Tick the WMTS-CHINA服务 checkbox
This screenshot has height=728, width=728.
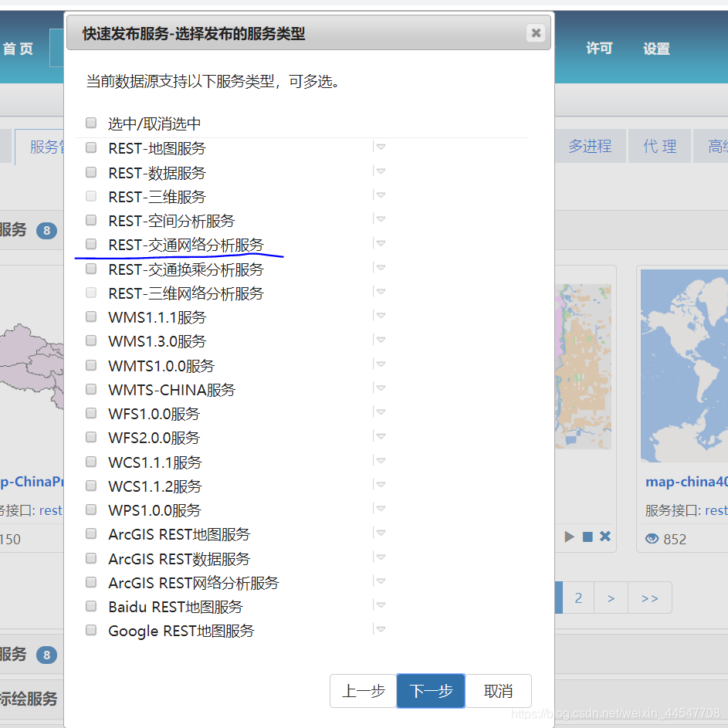(x=91, y=389)
